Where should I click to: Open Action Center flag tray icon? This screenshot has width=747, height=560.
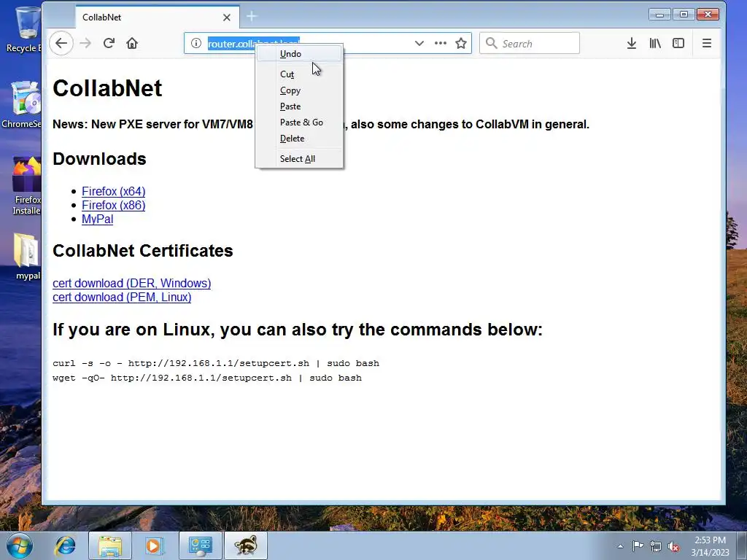(x=638, y=546)
